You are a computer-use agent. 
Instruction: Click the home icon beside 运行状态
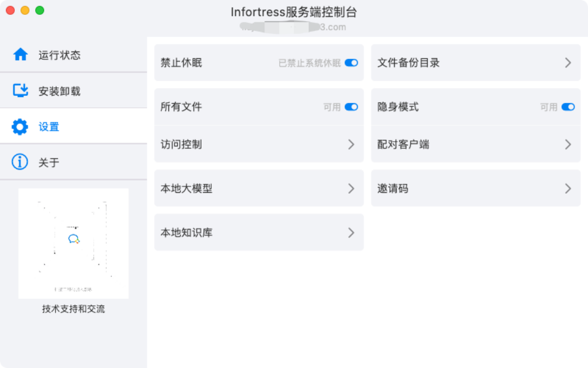(x=20, y=55)
